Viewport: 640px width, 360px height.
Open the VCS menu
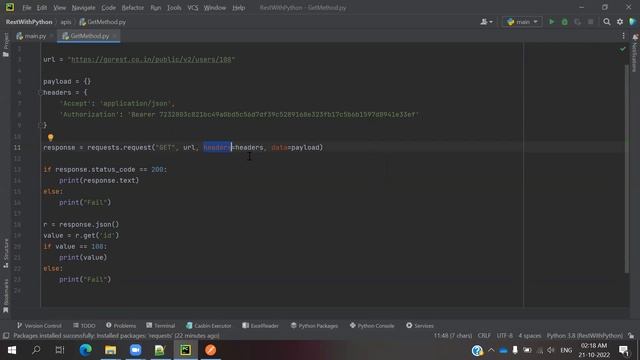point(193,8)
